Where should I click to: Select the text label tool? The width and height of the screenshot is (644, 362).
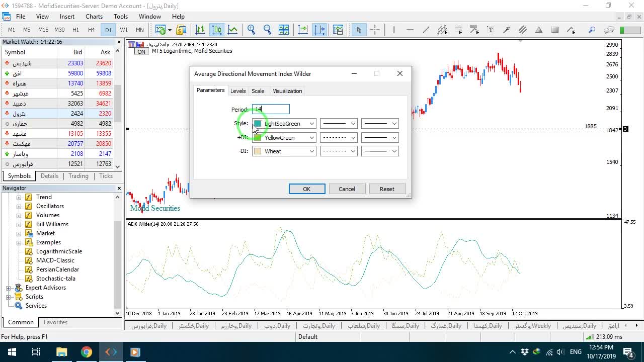(x=491, y=30)
